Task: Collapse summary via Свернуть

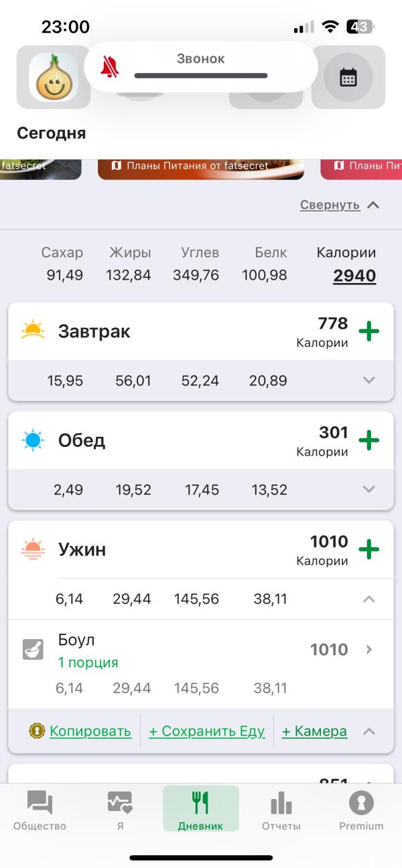Action: 339,205
